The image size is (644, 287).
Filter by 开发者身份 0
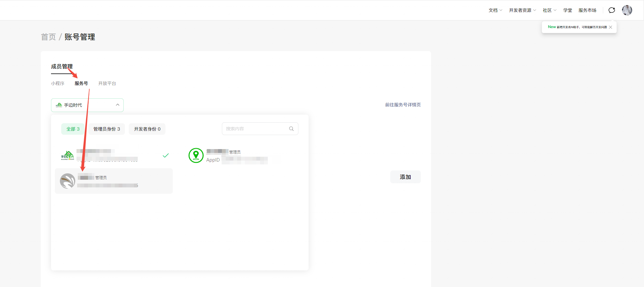[x=147, y=129]
